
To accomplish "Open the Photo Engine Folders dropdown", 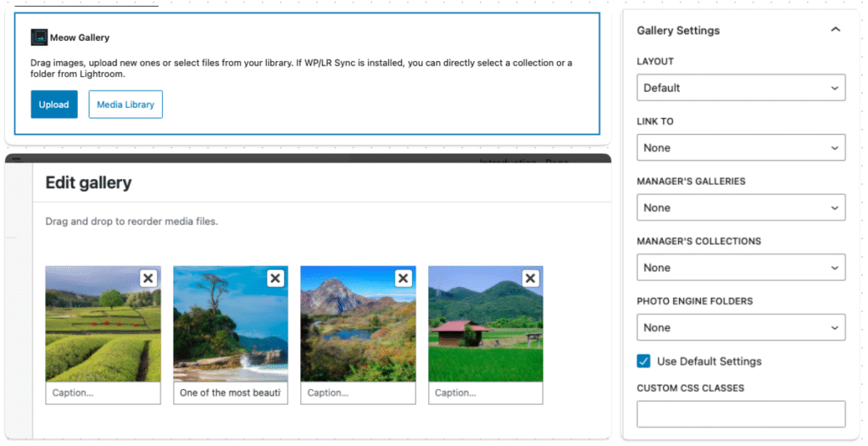I will (741, 327).
